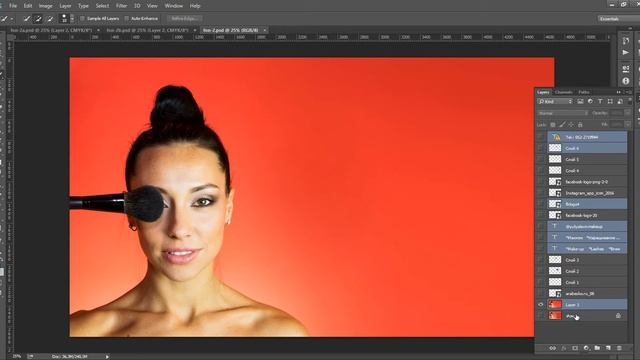This screenshot has height=360, width=640.
Task: Select the Make-up Lashes text layer
Action: point(587,249)
